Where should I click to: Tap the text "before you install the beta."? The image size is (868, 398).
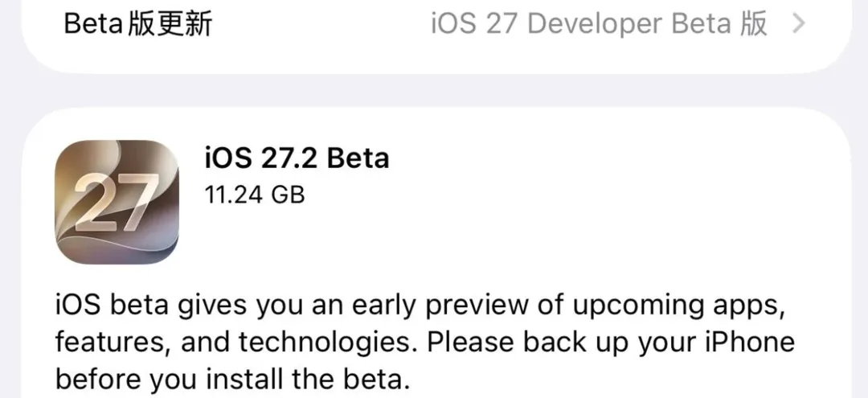(232, 380)
